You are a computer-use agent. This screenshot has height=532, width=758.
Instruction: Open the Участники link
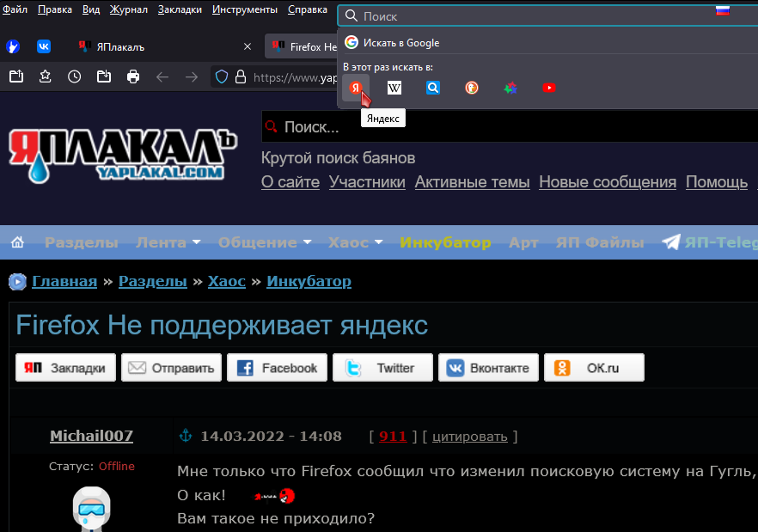tap(368, 182)
